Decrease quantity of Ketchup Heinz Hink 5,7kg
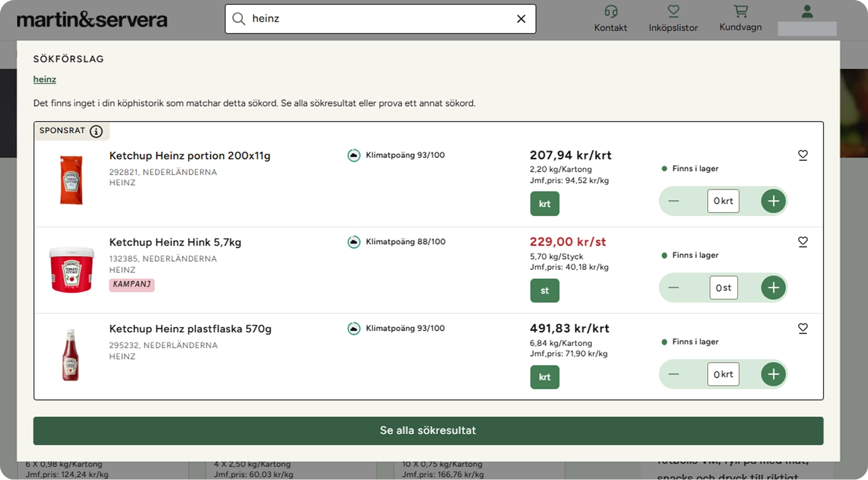The image size is (868, 480). coord(674,288)
